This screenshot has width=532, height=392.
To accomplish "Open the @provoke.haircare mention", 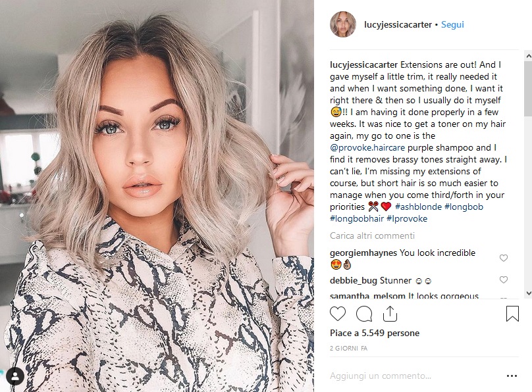I will click(x=367, y=148).
